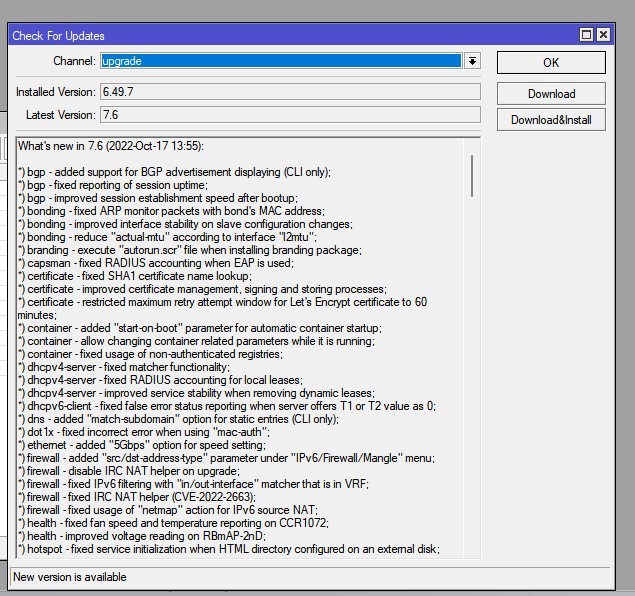Screen dimensions: 635x596
Task: Expand the Channel dropdown arrow
Action: pos(472,61)
